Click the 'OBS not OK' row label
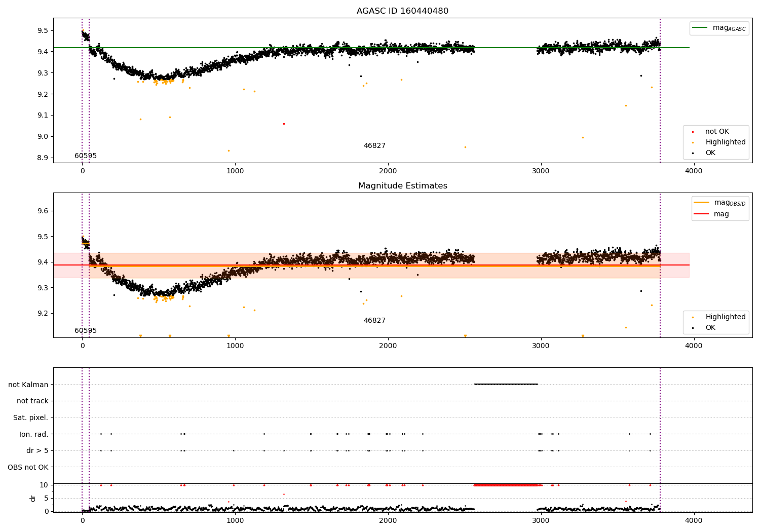 pyautogui.click(x=28, y=467)
